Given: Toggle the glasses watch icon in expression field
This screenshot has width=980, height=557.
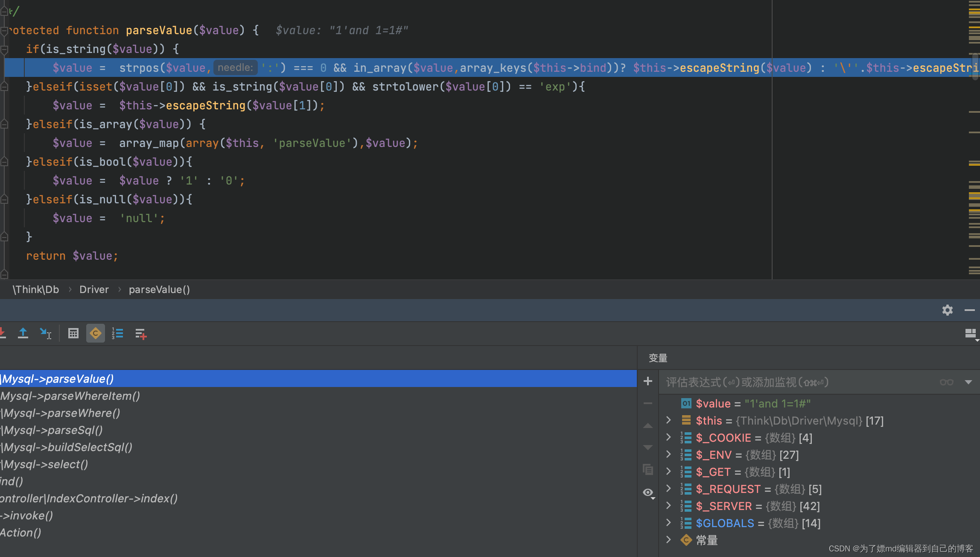Looking at the screenshot, I should (x=946, y=382).
